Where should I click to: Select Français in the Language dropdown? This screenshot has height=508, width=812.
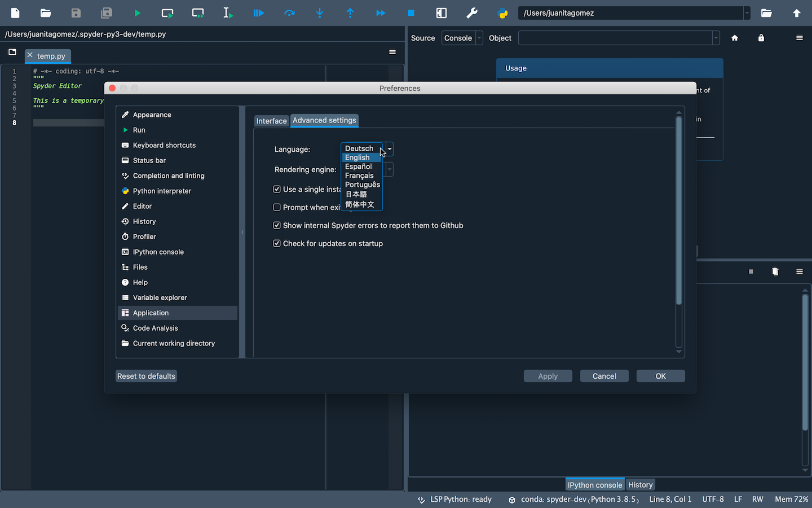[x=359, y=176]
